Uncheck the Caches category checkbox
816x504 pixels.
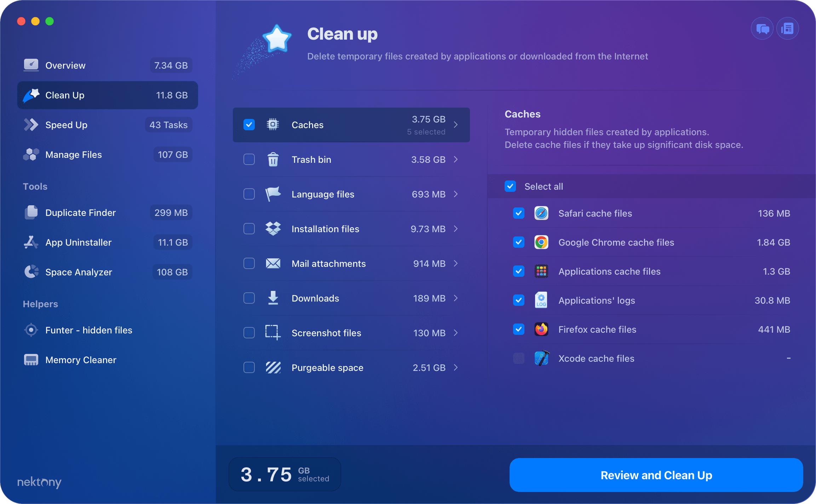pos(249,125)
